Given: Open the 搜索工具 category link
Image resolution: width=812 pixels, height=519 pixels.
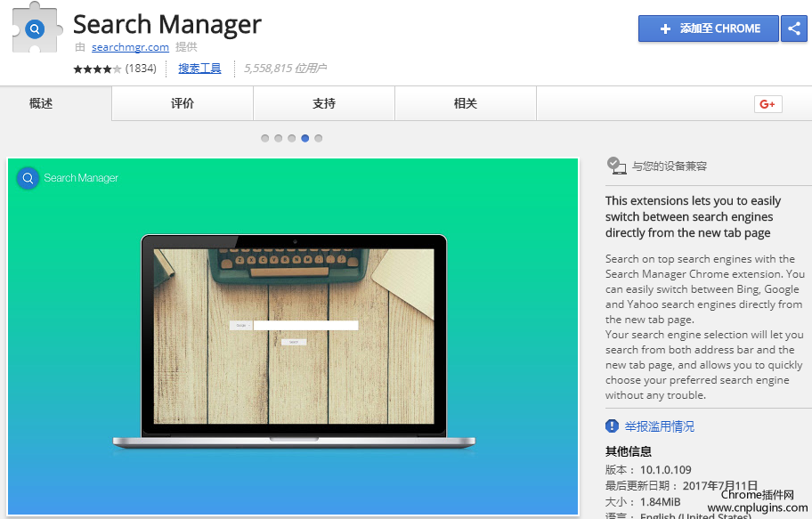Looking at the screenshot, I should 199,69.
